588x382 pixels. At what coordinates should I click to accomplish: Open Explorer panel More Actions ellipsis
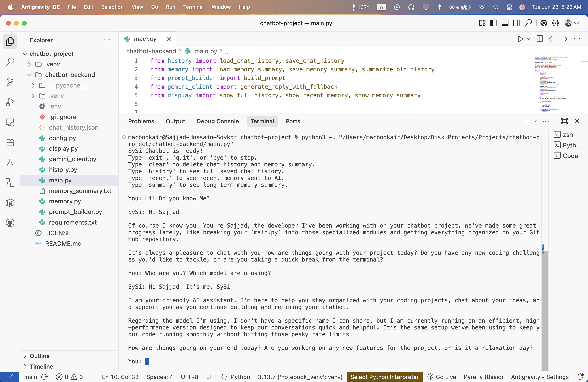(107, 40)
